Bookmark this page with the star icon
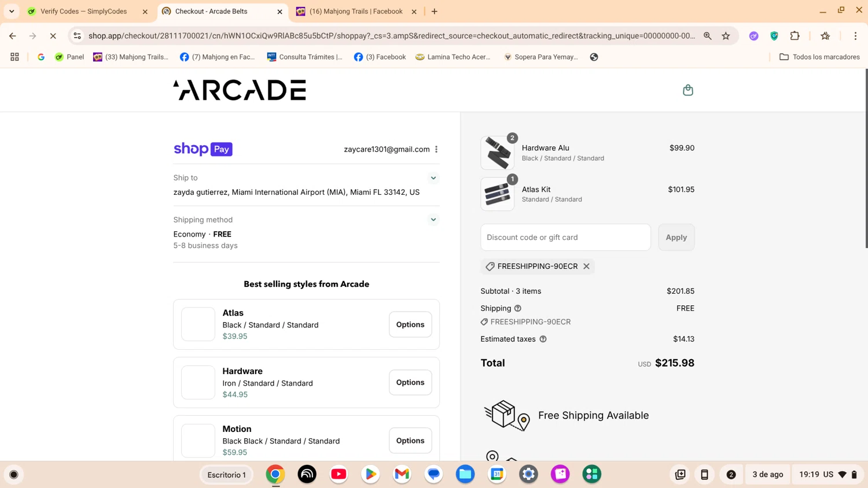This screenshot has width=868, height=488. [726, 36]
